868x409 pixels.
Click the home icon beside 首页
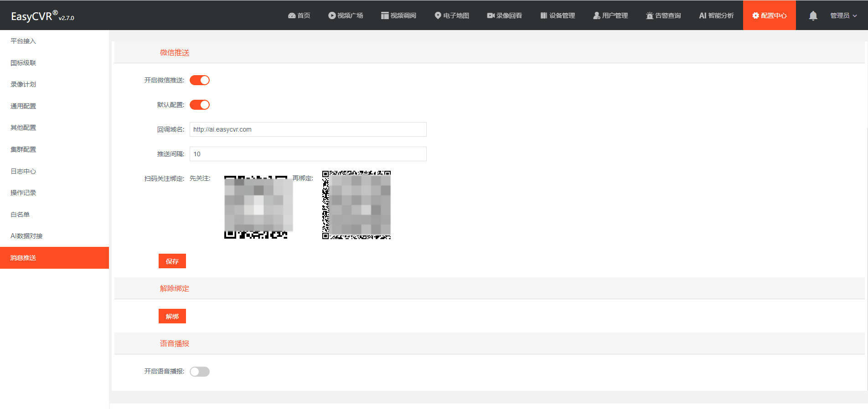(292, 15)
